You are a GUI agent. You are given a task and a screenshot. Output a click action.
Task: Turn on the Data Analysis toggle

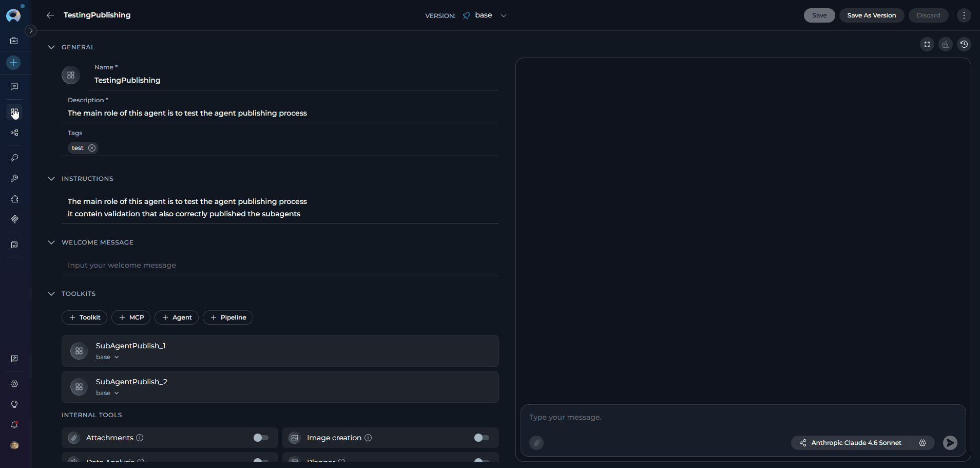pos(260,461)
